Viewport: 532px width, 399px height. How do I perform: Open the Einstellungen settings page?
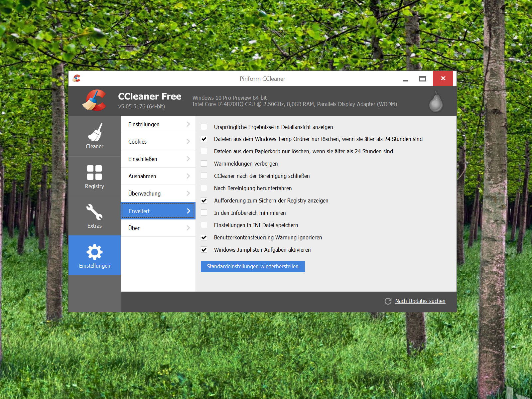pyautogui.click(x=158, y=124)
